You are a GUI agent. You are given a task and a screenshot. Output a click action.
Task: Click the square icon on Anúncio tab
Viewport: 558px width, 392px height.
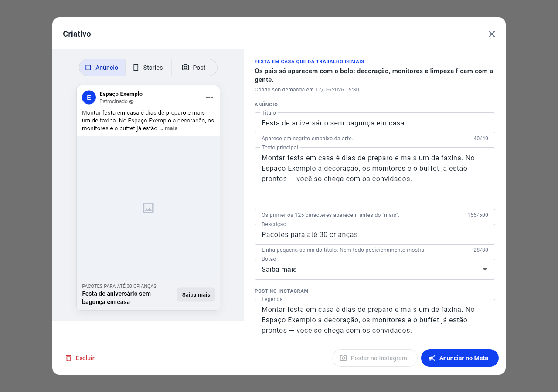point(88,68)
